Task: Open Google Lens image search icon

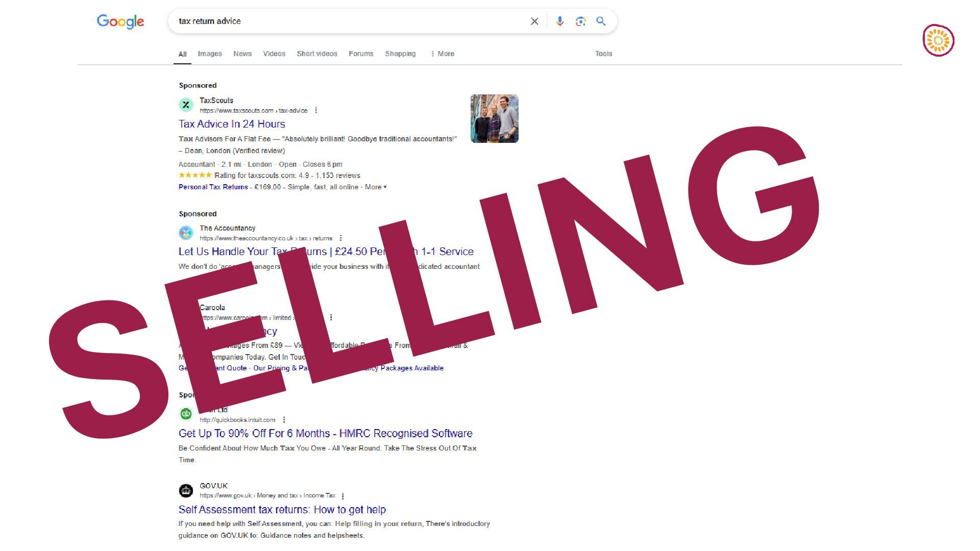Action: [580, 21]
